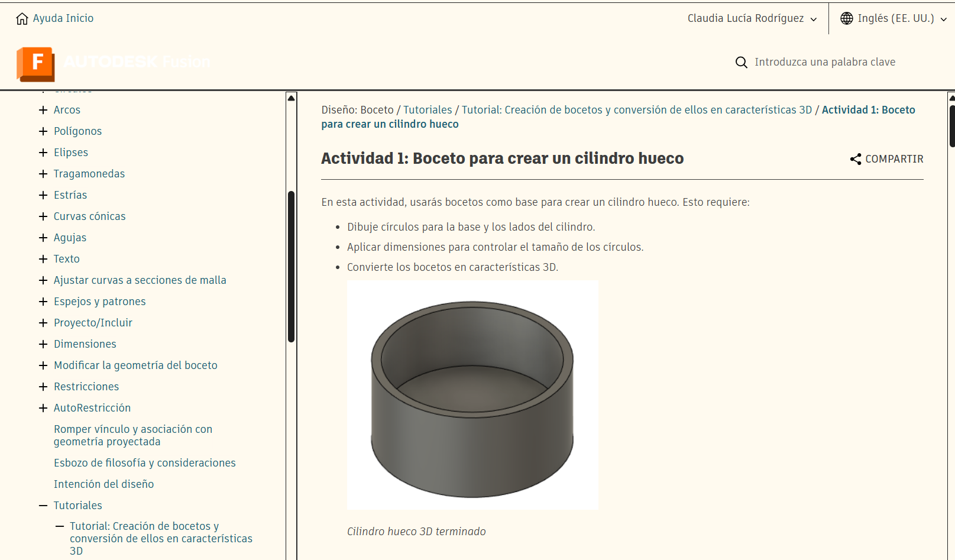955x560 pixels.
Task: Click the home icon beside Ayuda Inicio
Action: tap(22, 19)
